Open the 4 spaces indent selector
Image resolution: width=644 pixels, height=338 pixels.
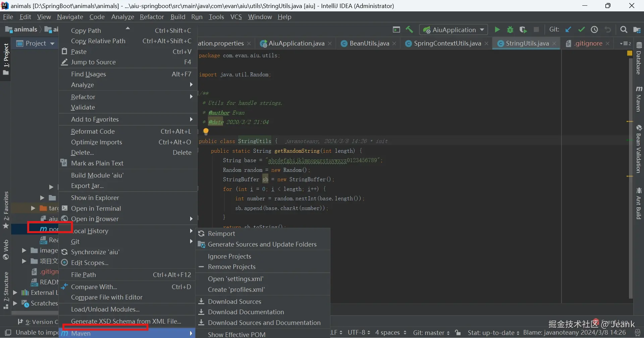(x=391, y=333)
